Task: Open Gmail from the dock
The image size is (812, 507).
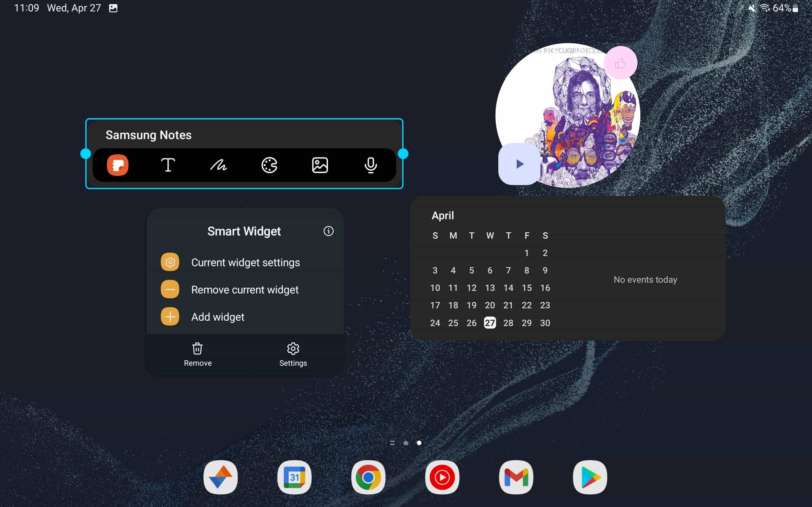Action: point(516,478)
